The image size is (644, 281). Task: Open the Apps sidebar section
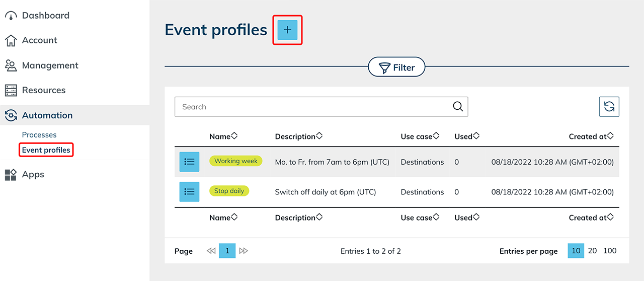[x=33, y=175]
